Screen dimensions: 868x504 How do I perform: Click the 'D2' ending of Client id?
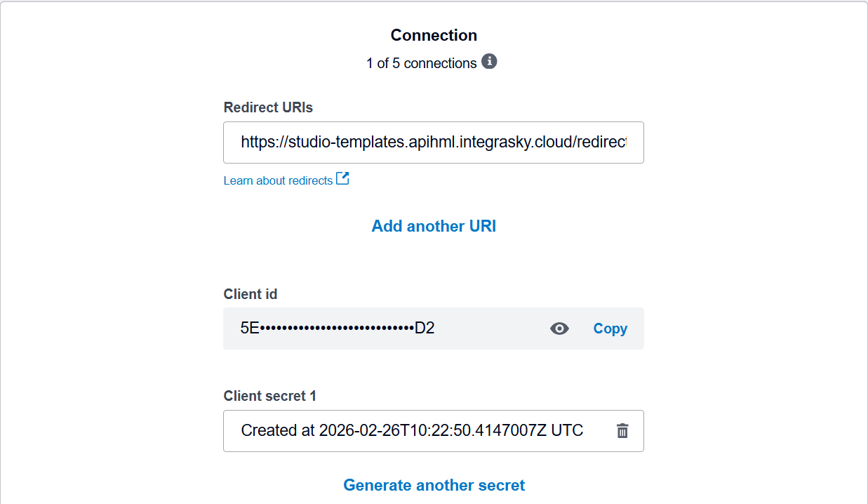[x=425, y=329]
